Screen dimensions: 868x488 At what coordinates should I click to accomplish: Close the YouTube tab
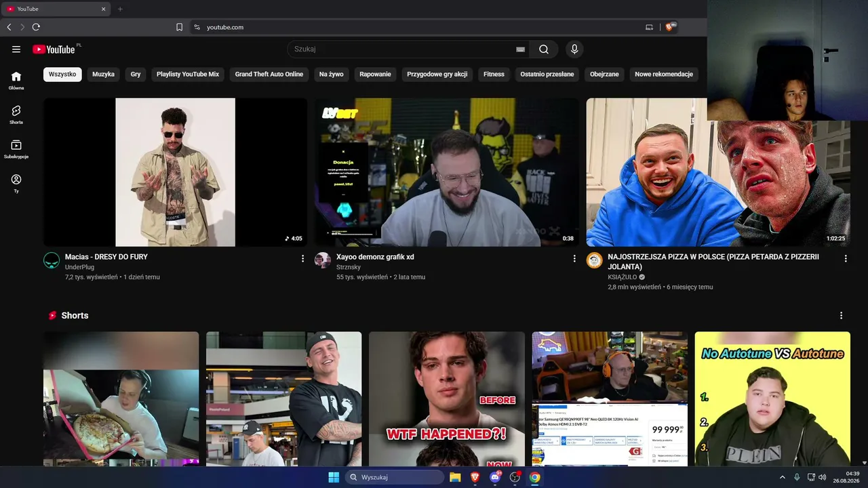coord(104,9)
